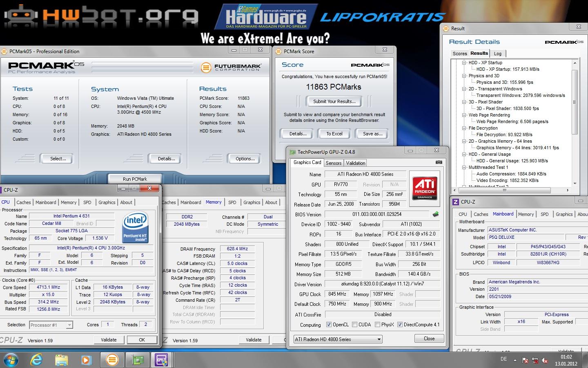Toggle the OpenCL checkbox in GPU-Z
The width and height of the screenshot is (588, 368).
coord(329,325)
